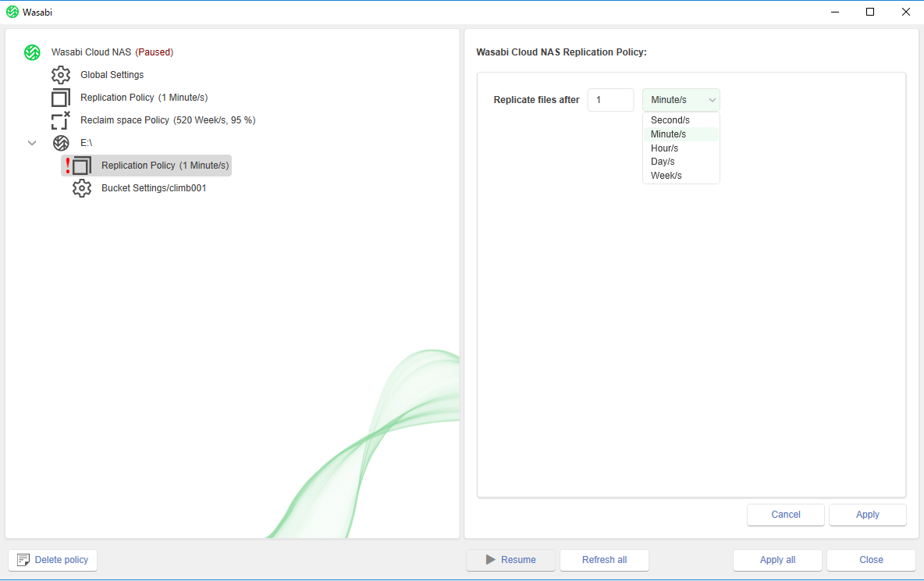Select the Reclaim space Policy (520 Week/s, 95 %) entry
Screen dimensions: 924x581
coord(168,120)
